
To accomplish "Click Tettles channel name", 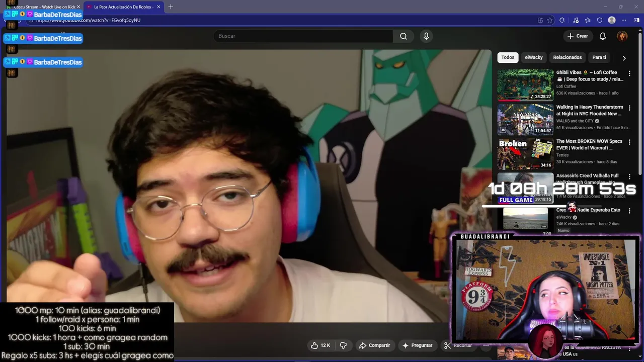I will click(562, 155).
